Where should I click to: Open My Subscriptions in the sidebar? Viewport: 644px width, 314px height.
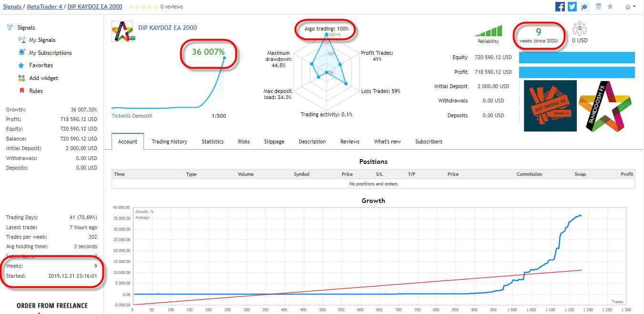pyautogui.click(x=51, y=53)
